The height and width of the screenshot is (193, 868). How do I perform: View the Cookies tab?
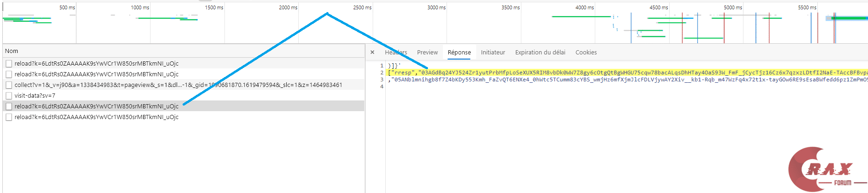click(x=586, y=53)
